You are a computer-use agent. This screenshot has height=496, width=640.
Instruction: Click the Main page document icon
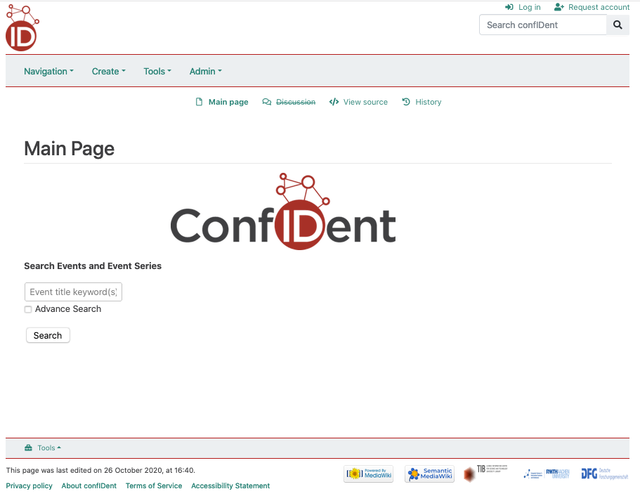199,102
